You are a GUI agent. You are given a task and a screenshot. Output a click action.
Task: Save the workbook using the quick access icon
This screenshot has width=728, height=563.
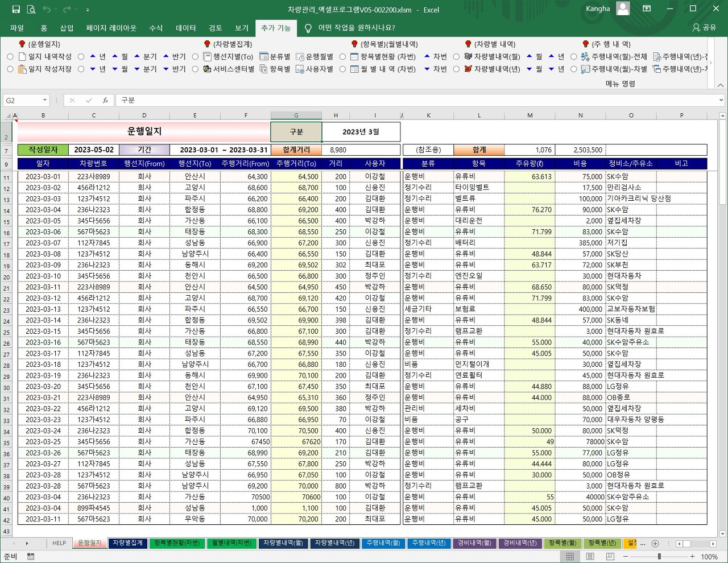click(16, 9)
